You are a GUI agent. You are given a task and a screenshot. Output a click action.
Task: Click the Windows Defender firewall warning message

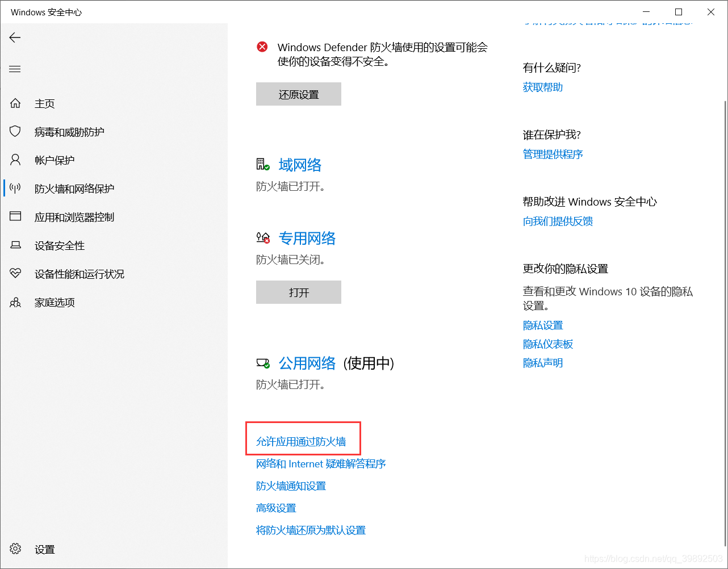(383, 55)
